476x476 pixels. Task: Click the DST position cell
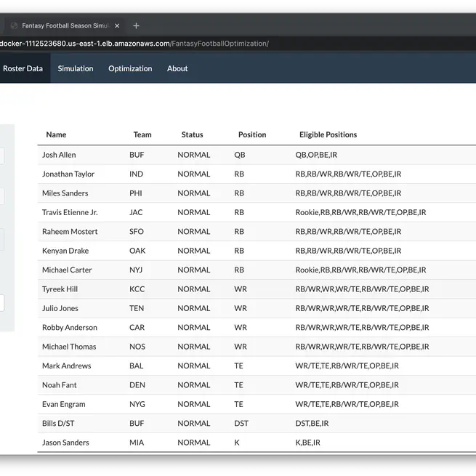pyautogui.click(x=241, y=423)
